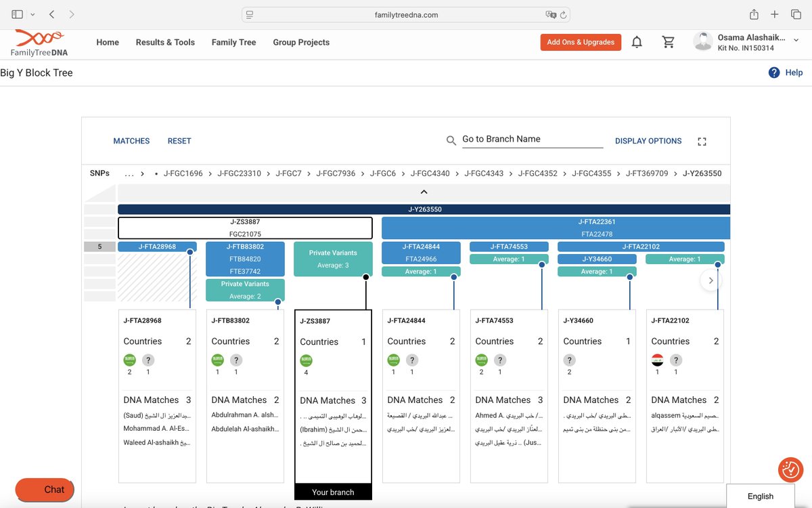Show Safari tab overview icon
This screenshot has height=508, width=812.
point(796,14)
